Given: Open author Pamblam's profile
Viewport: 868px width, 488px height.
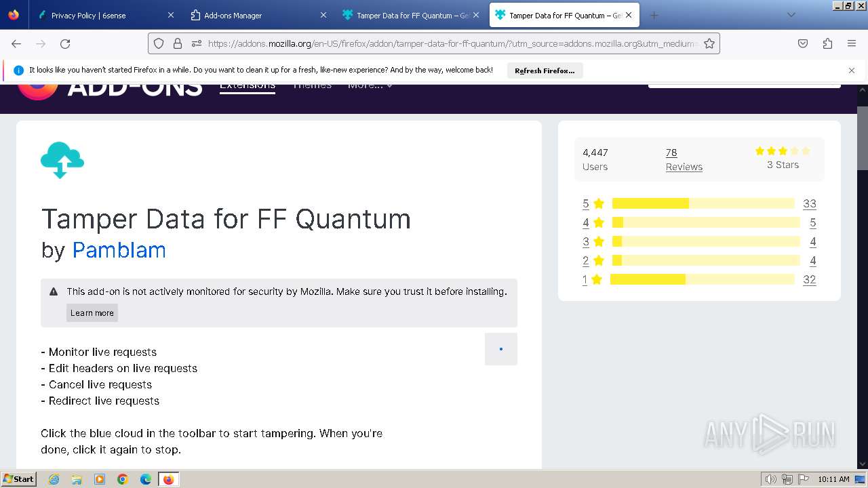Looking at the screenshot, I should pos(119,250).
